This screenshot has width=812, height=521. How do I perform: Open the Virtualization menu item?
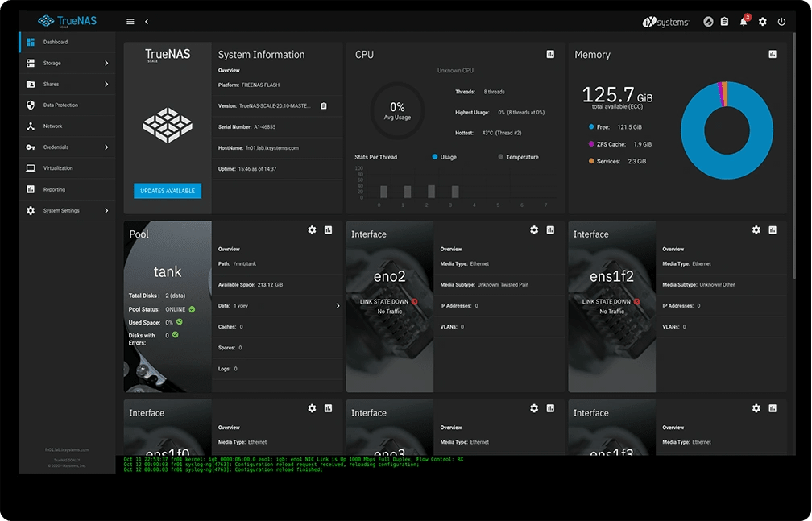[58, 168]
